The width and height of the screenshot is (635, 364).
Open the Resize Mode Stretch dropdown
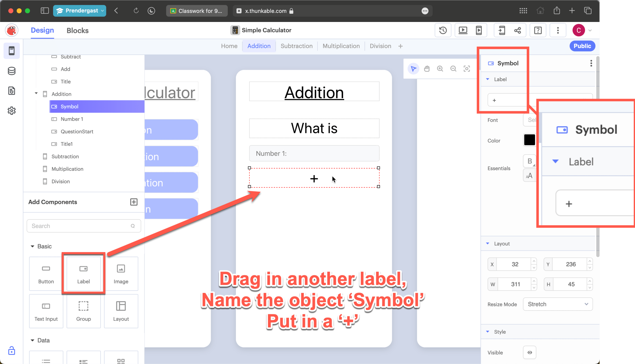[558, 304]
